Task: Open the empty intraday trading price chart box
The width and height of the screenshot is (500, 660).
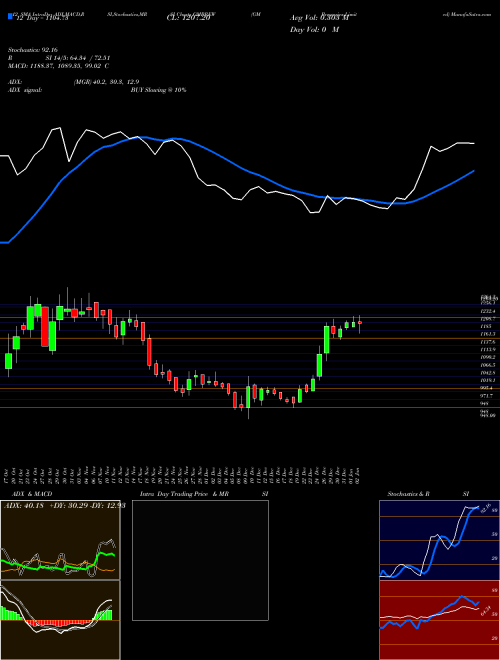Action: [x=200, y=560]
